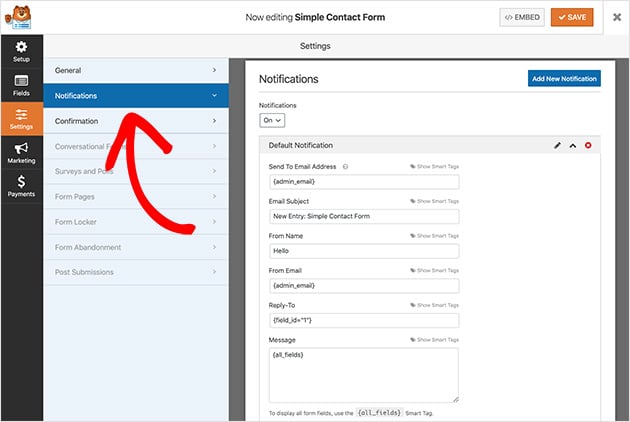This screenshot has width=630, height=422.
Task: Select the Settings sliders icon
Action: 21,119
